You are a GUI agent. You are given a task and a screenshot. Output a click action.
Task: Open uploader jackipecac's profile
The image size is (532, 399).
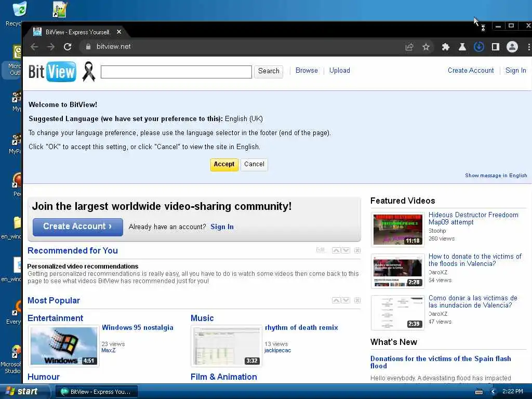277,350
